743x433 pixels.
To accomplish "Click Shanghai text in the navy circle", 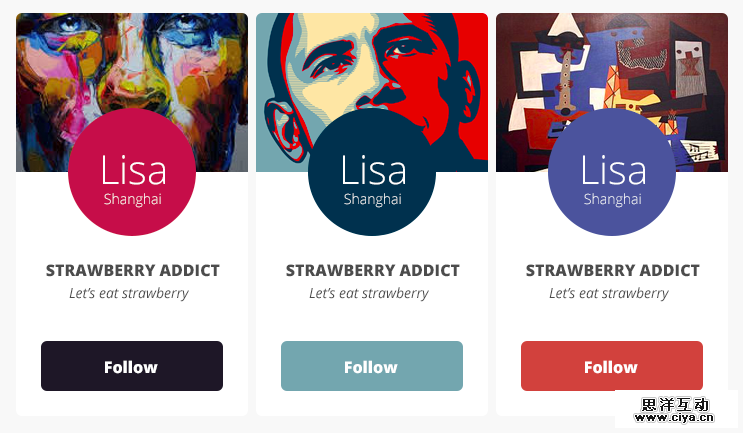I will point(373,199).
